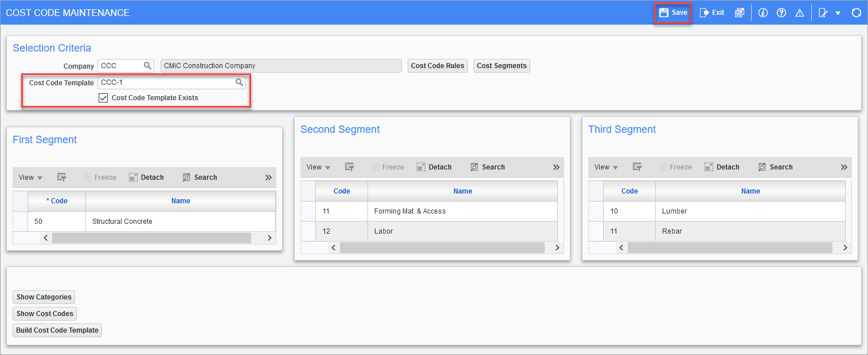
Task: Open the information icon in title bar
Action: click(x=763, y=13)
